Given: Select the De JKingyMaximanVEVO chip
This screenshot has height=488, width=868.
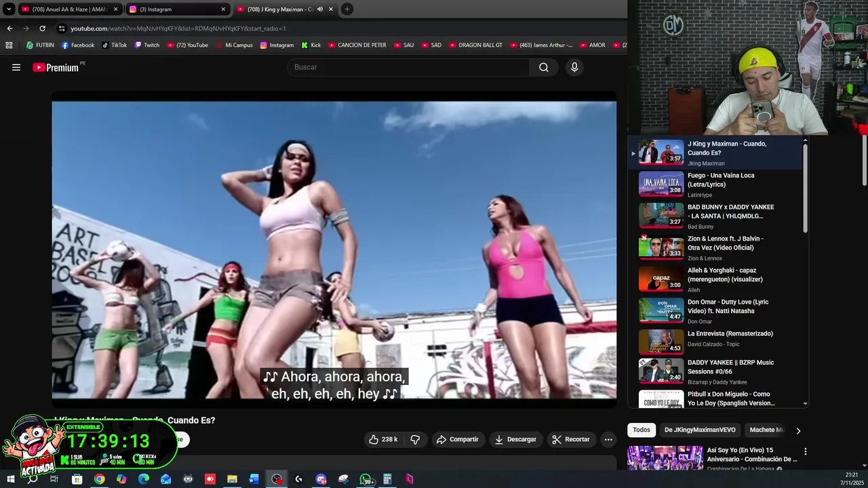Looking at the screenshot, I should (700, 430).
